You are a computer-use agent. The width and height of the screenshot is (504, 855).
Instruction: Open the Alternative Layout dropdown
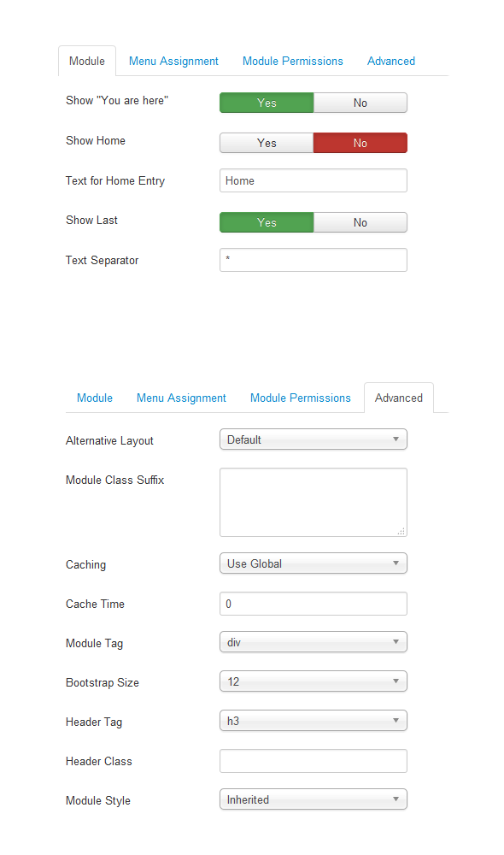point(314,439)
